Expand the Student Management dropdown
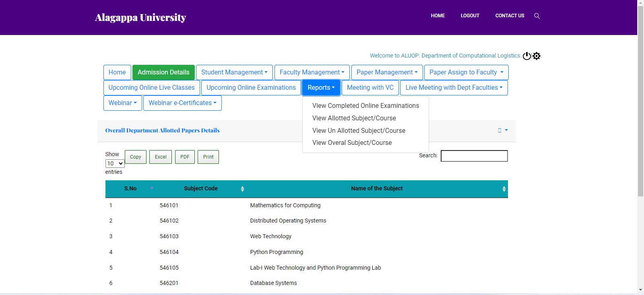644x295 pixels. (234, 72)
